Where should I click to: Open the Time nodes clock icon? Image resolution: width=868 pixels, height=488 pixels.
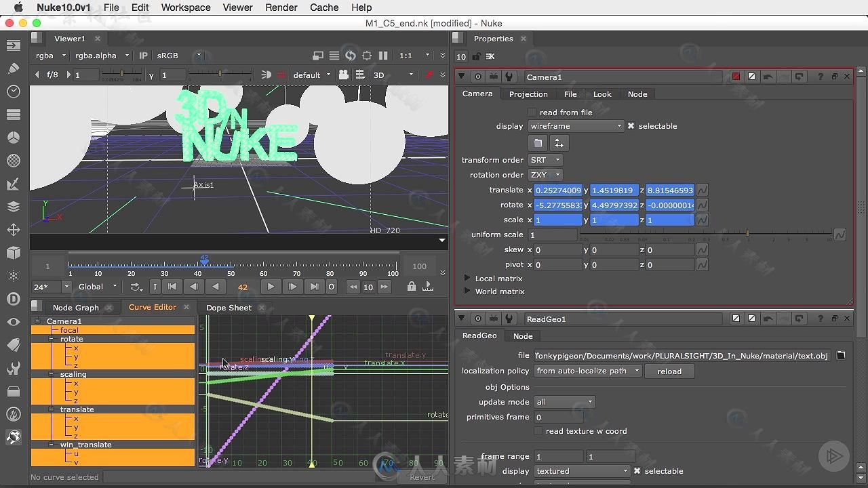click(x=13, y=91)
